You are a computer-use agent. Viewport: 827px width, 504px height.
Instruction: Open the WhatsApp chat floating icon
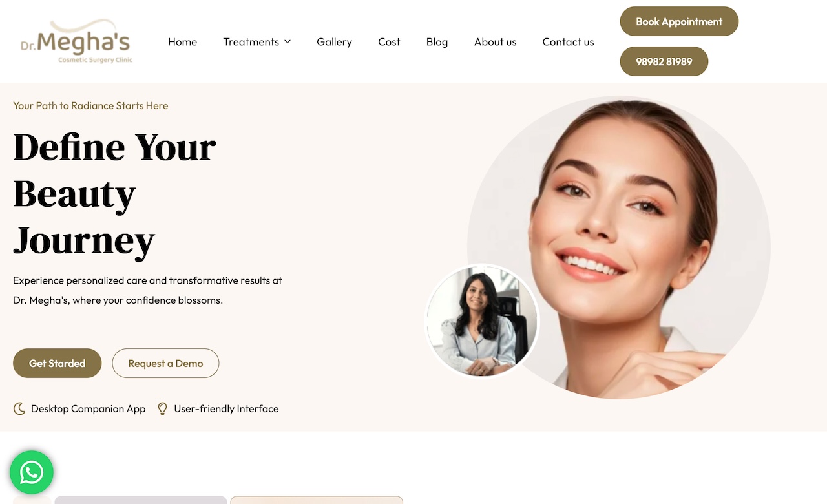32,472
